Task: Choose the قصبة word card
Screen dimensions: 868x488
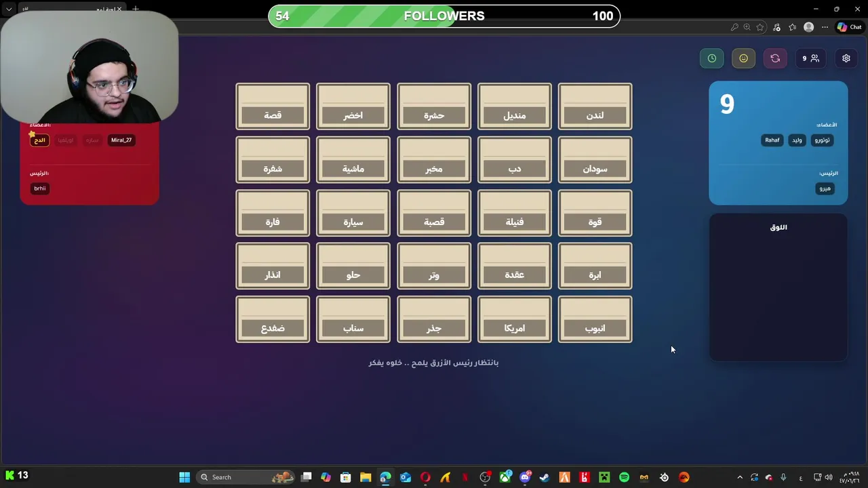Action: [434, 213]
